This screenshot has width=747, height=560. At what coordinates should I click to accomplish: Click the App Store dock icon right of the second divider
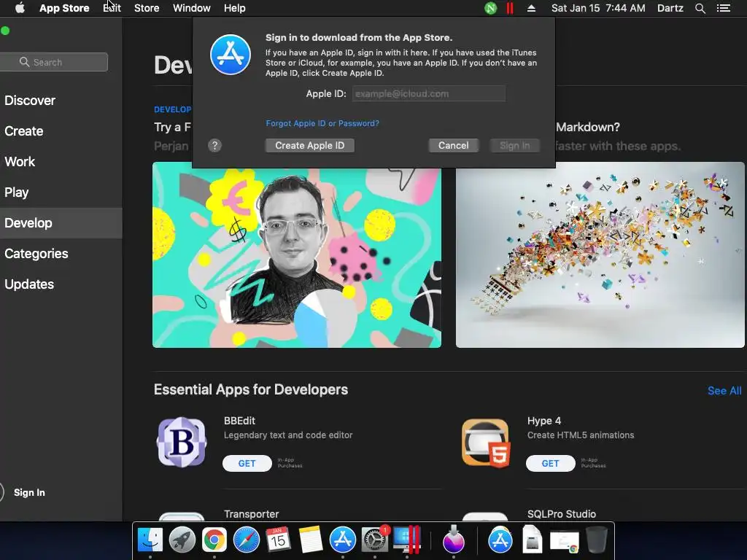point(500,540)
